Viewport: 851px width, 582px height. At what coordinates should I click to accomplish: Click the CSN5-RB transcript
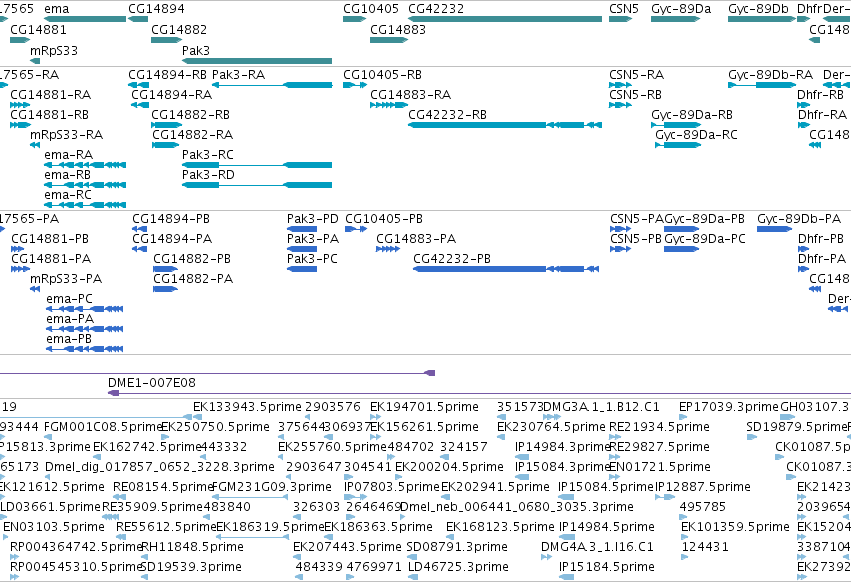pyautogui.click(x=620, y=105)
